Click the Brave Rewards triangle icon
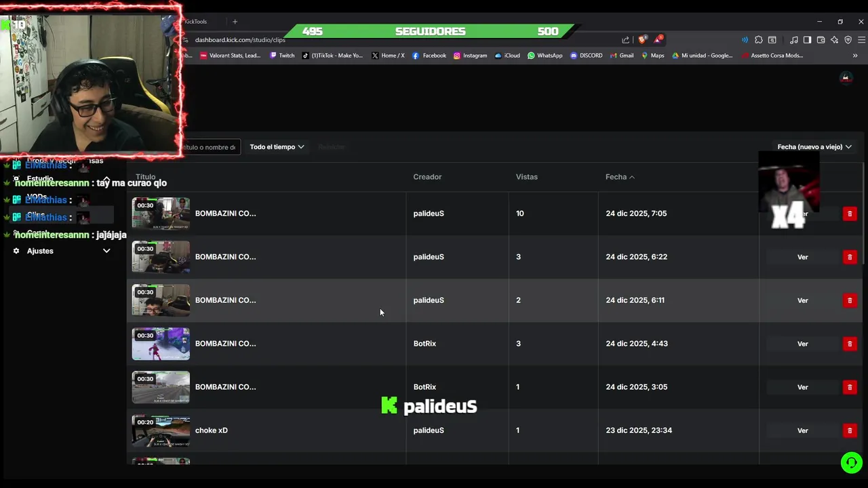The image size is (868, 488). (658, 39)
